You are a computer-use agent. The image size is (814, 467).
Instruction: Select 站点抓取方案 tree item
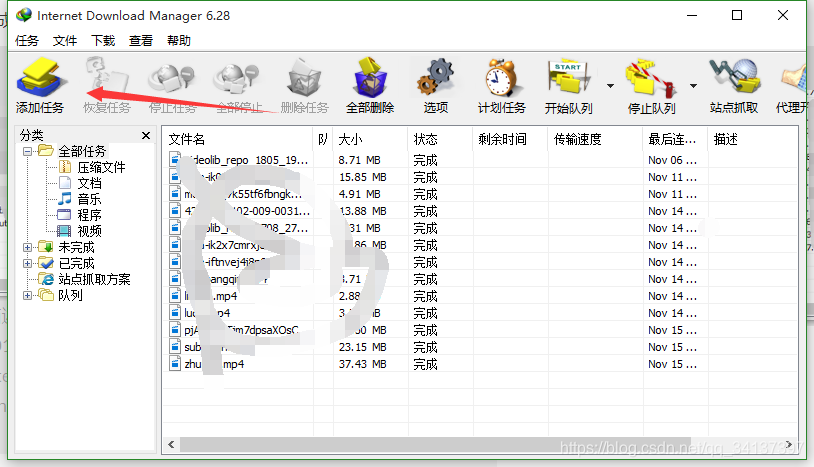point(94,280)
